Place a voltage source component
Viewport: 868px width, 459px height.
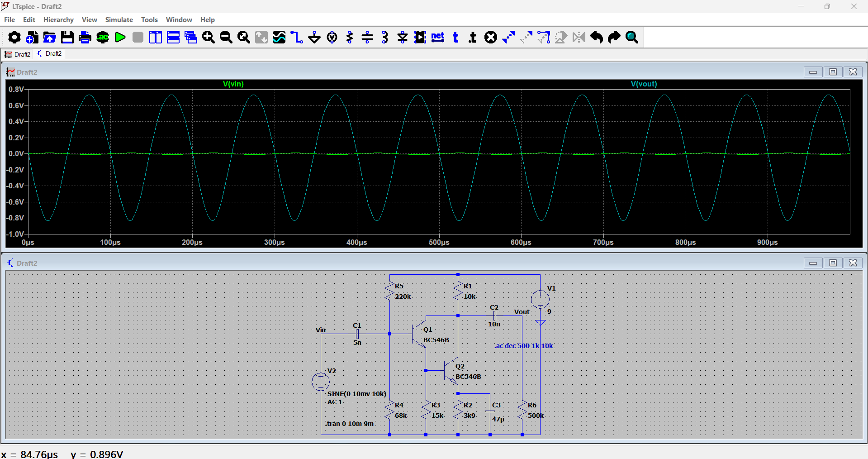click(x=332, y=37)
